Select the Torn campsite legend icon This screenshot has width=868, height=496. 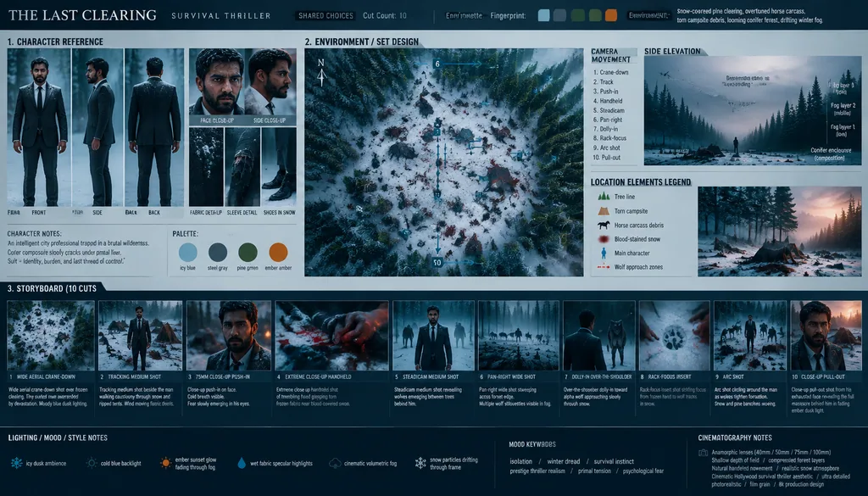coord(604,211)
